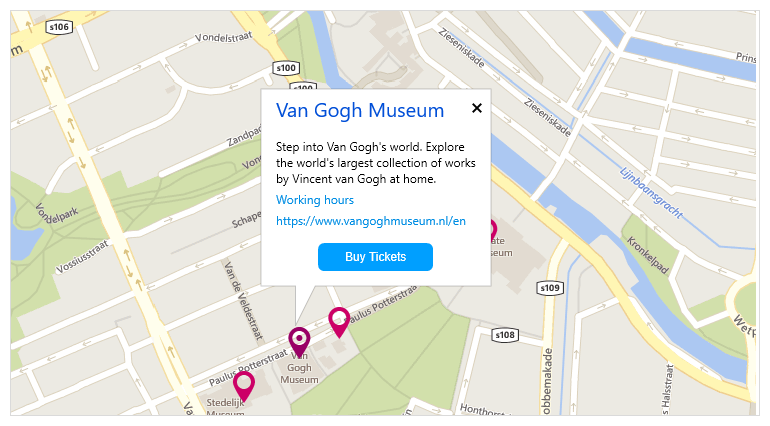Open the vangoghmuseum.nl website link
The height and width of the screenshot is (426, 770).
coord(371,221)
